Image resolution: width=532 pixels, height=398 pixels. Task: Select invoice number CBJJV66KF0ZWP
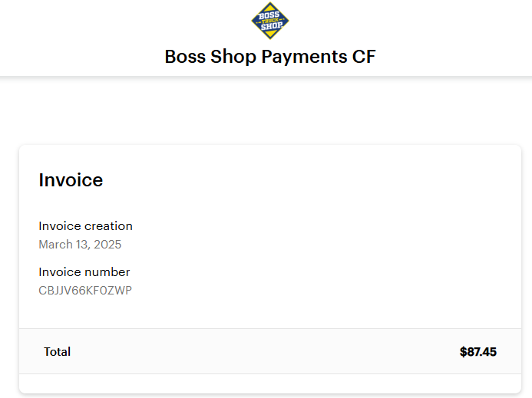point(85,290)
